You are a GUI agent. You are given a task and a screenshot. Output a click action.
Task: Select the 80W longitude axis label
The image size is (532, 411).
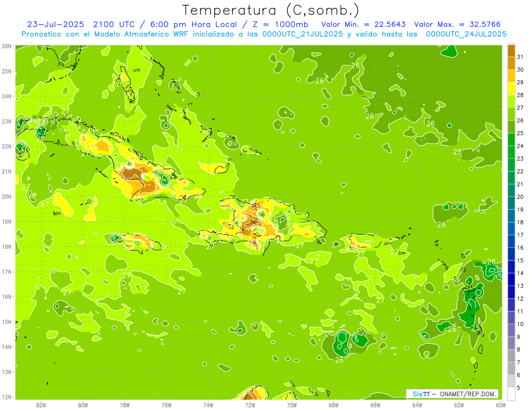(83, 405)
